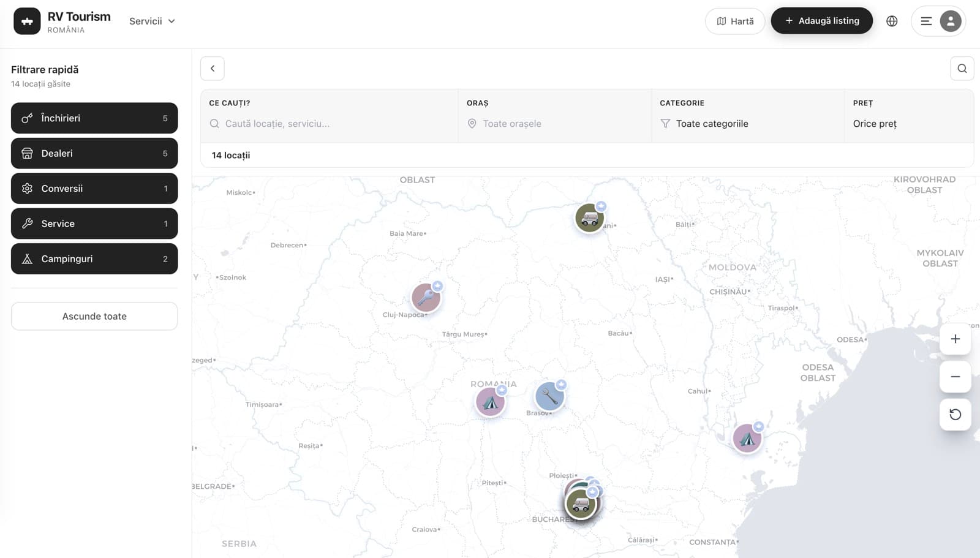Reset the map view
This screenshot has height=558, width=980.
955,415
